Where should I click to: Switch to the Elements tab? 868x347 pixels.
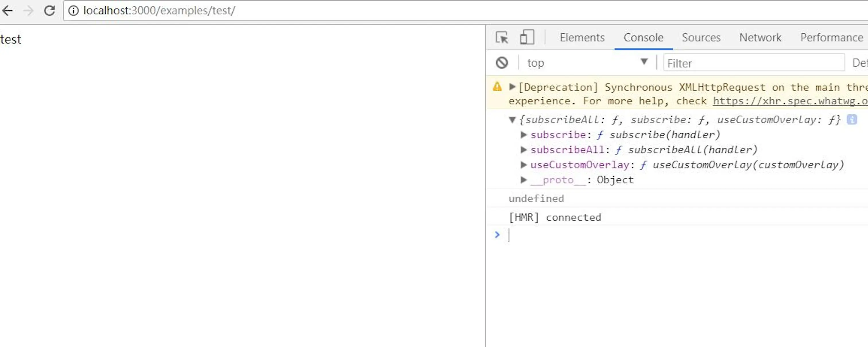[582, 37]
